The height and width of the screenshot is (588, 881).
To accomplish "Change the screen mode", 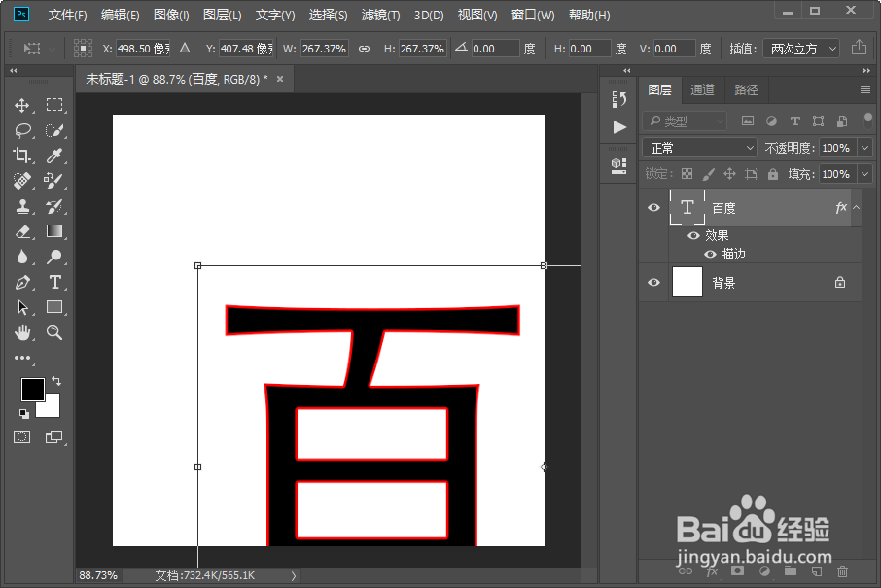I will 53,437.
